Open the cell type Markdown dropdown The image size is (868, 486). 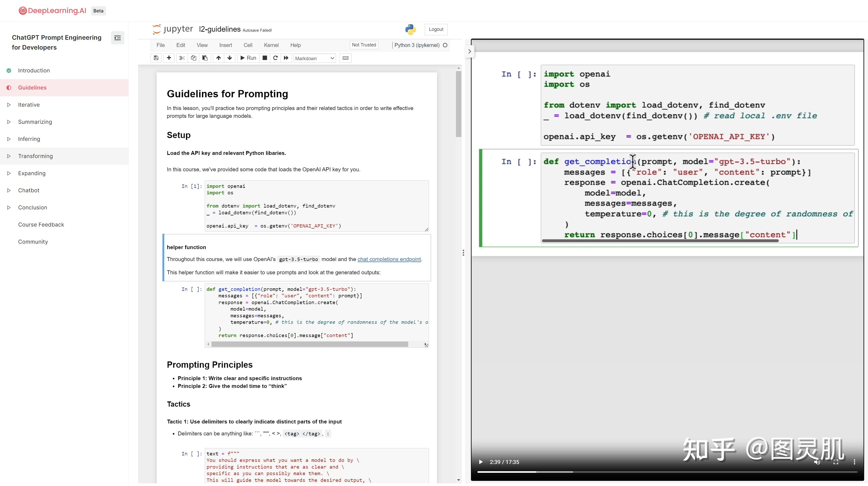(x=315, y=58)
